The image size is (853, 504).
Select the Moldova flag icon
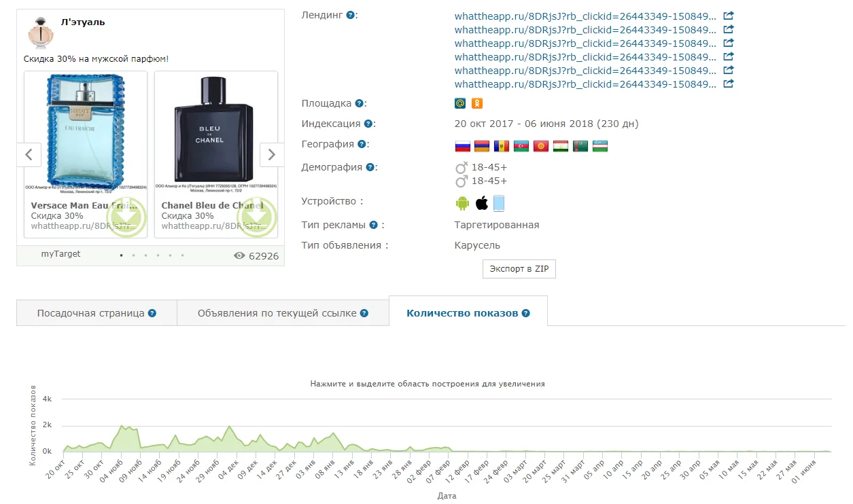click(x=502, y=146)
